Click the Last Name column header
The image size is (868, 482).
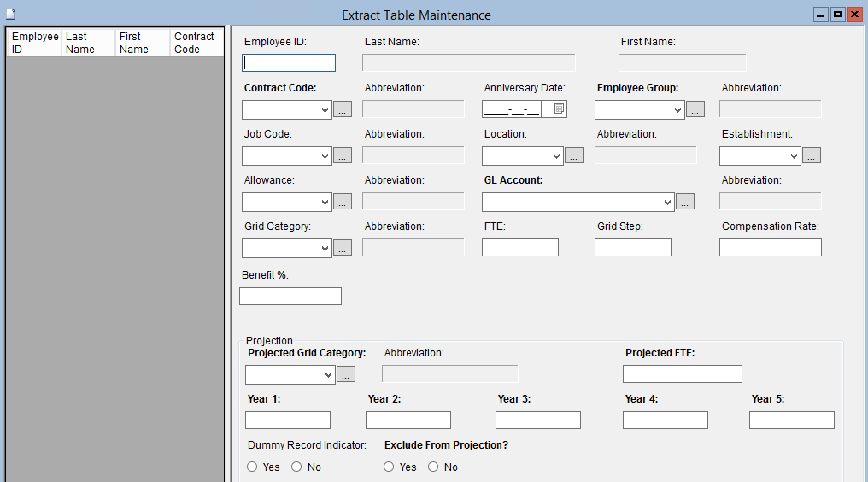tap(88, 43)
